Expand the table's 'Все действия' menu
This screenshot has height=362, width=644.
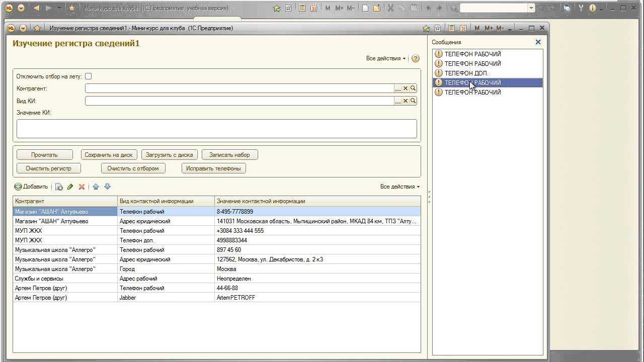pos(400,187)
